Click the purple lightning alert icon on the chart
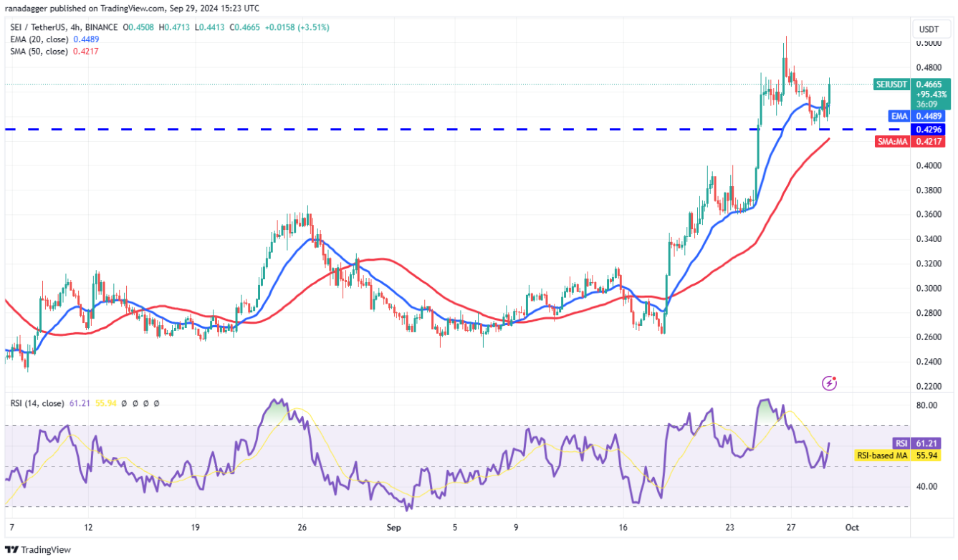958x560 pixels. [x=829, y=383]
